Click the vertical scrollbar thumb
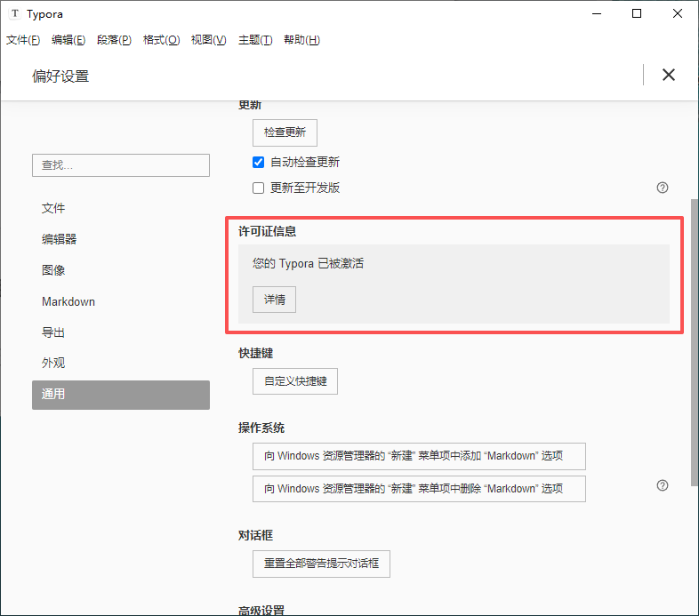Viewport: 699px width, 616px height. [694, 342]
